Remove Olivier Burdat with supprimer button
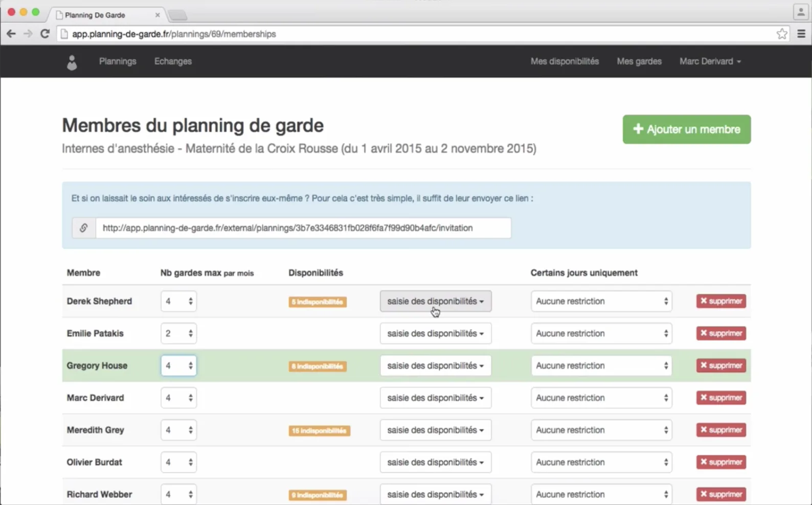This screenshot has height=505, width=812. pos(721,462)
